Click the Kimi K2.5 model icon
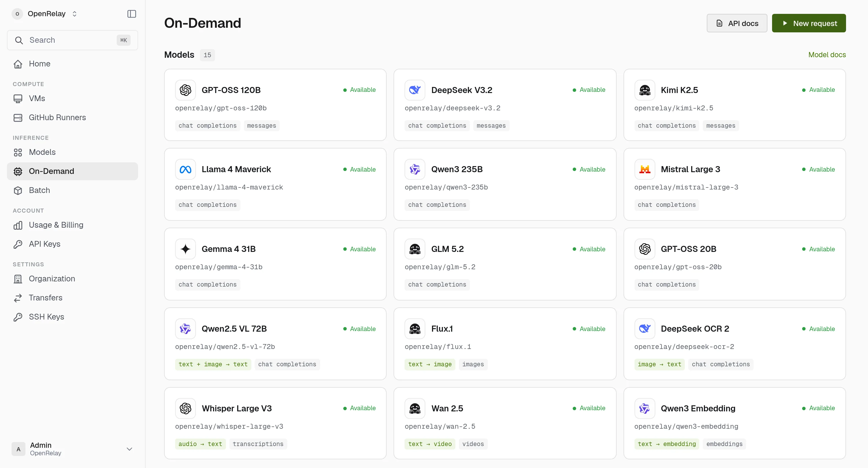The width and height of the screenshot is (868, 468). point(645,90)
